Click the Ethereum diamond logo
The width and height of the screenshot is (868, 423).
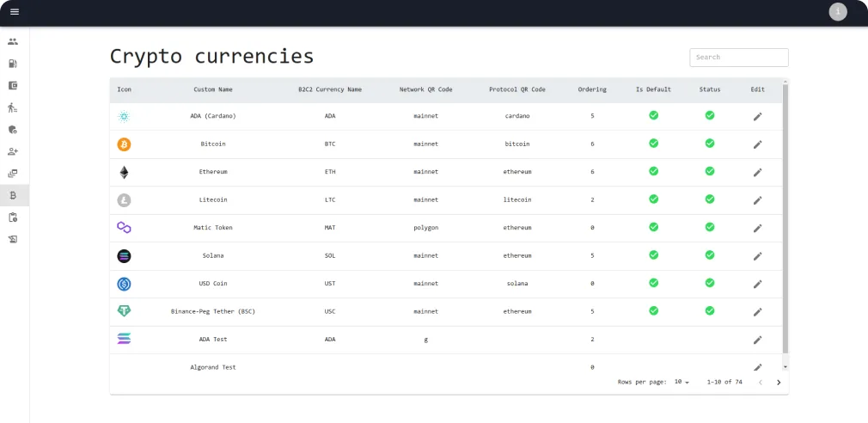pyautogui.click(x=124, y=172)
